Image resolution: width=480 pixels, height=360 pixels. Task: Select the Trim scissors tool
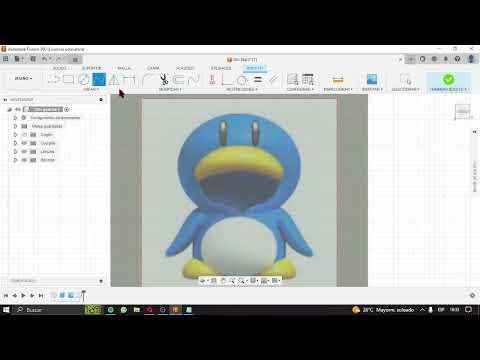point(164,79)
